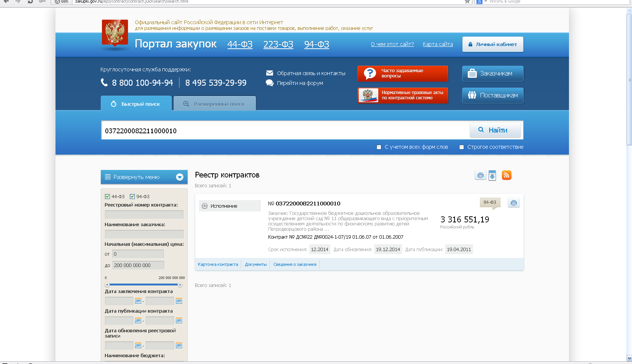Image resolution: width=632 pixels, height=364 pixels.
Task: Click 'Реестровый номер контракта' input field
Action: pyautogui.click(x=144, y=214)
